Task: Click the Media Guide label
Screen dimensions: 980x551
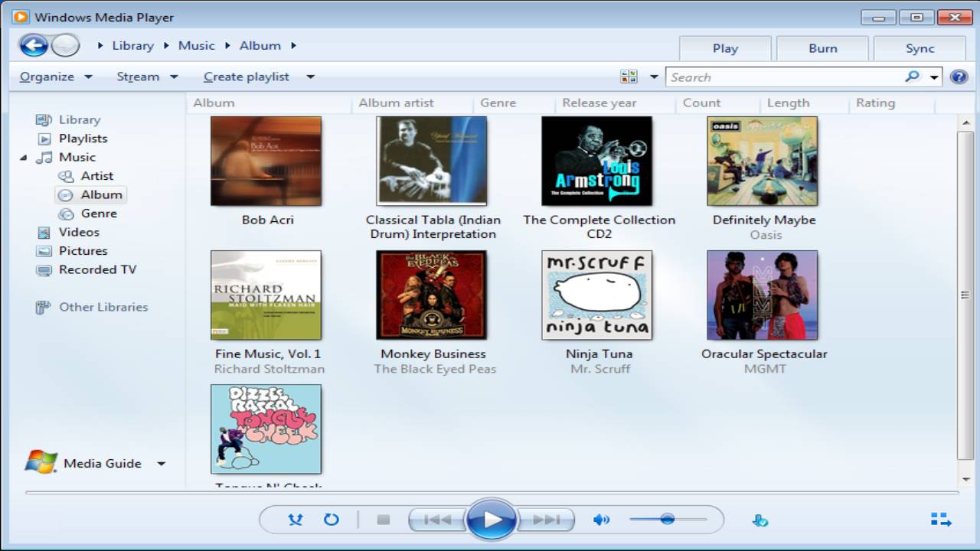Action: click(x=103, y=464)
